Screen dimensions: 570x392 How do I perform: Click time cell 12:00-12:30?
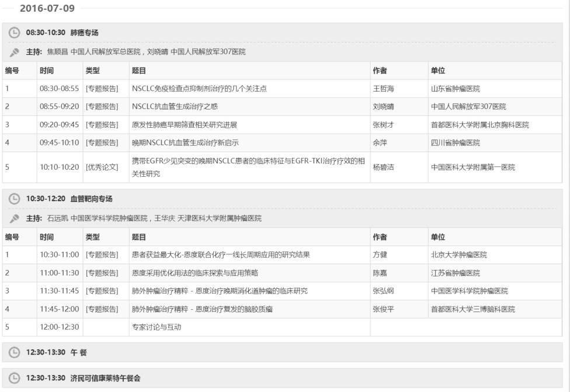pyautogui.click(x=59, y=327)
